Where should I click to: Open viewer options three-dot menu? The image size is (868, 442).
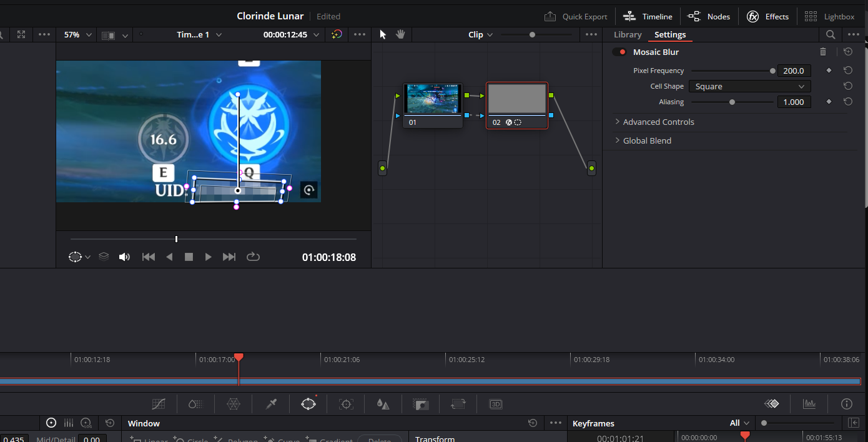360,34
